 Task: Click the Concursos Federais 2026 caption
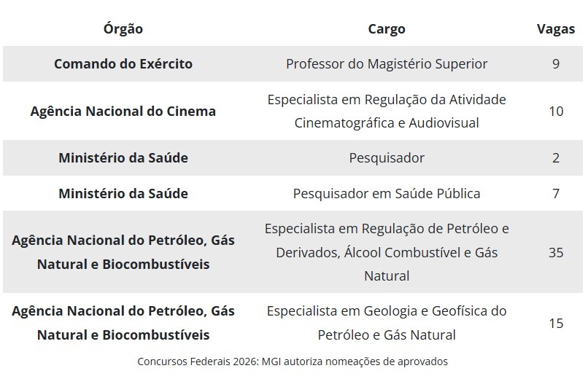tap(293, 361)
